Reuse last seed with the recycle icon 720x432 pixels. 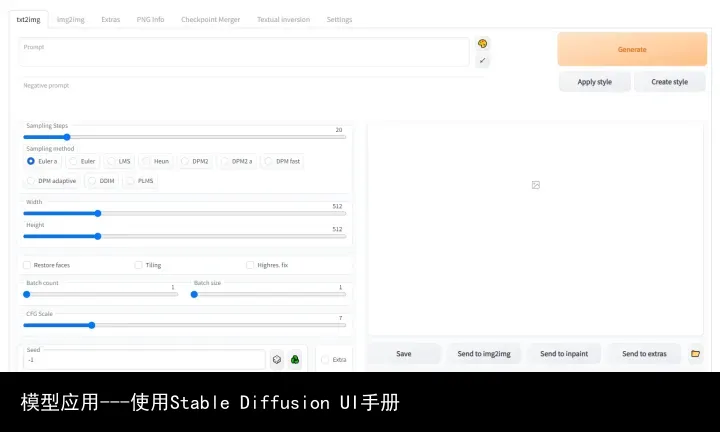point(295,359)
